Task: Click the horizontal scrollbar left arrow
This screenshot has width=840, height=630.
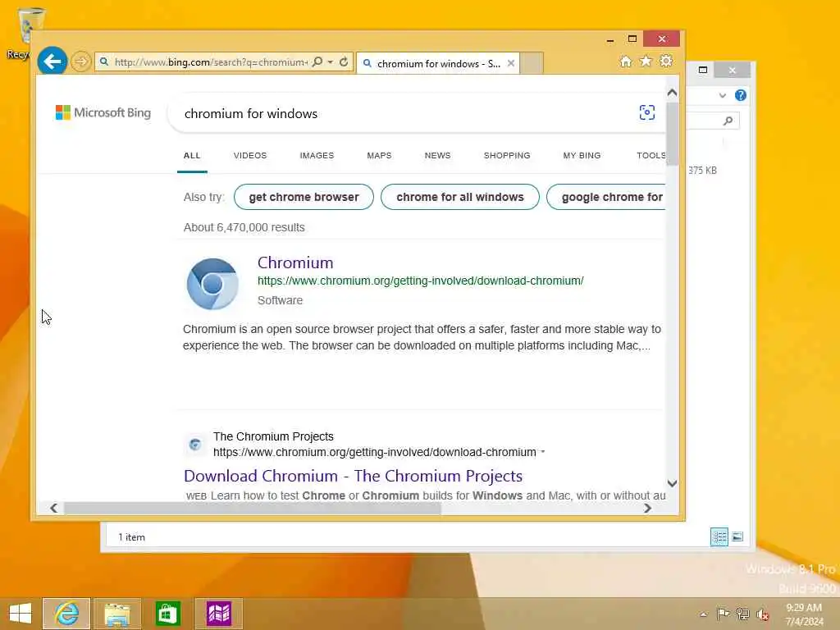Action: tap(53, 508)
